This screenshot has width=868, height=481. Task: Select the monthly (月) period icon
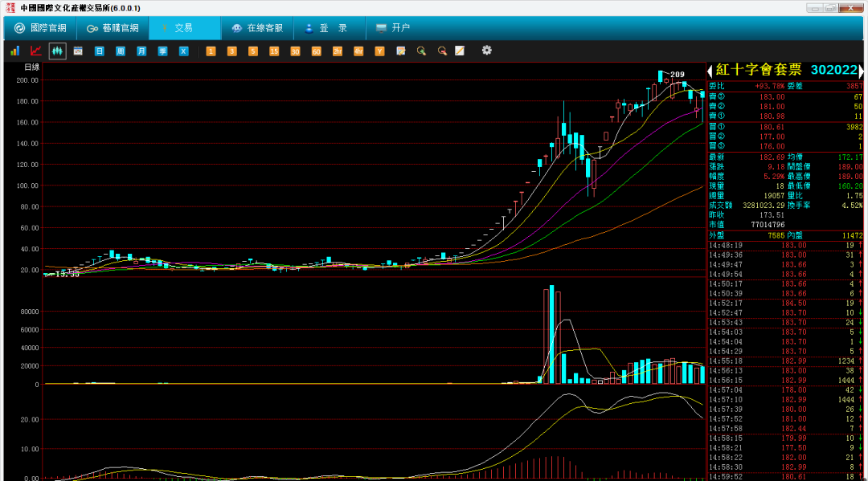tap(141, 51)
